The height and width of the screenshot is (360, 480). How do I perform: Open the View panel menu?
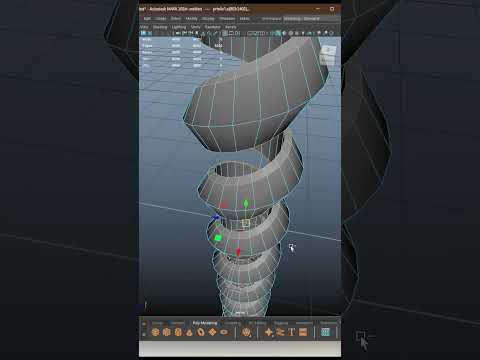(144, 27)
